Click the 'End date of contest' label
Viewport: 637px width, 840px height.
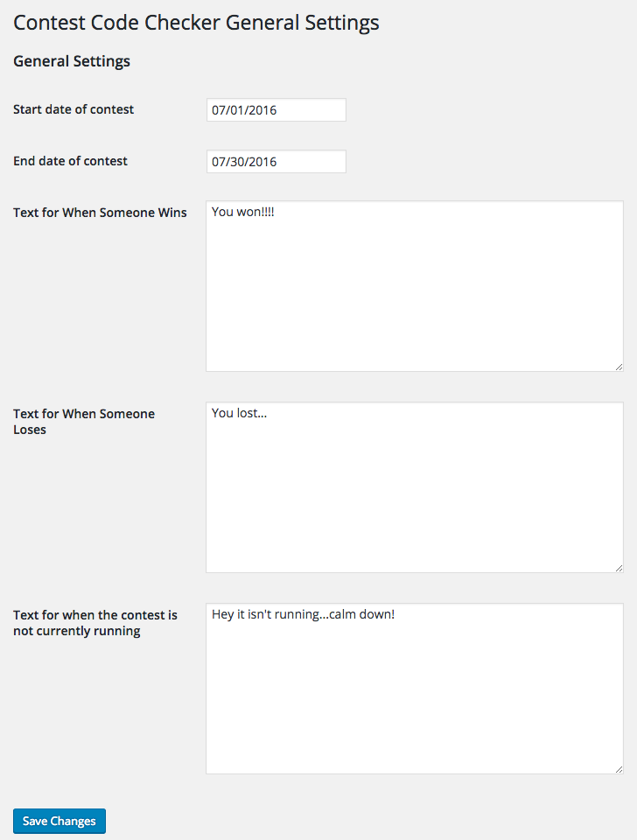pos(70,161)
